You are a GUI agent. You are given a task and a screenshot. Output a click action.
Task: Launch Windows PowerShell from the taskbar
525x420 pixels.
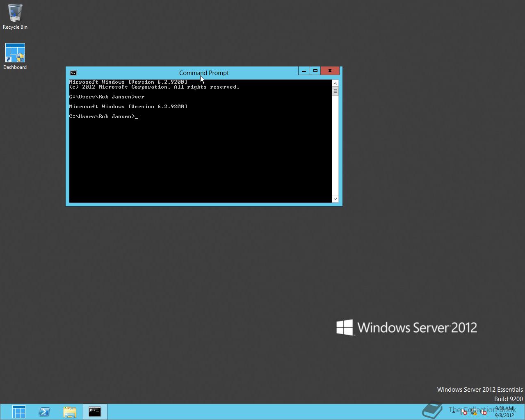click(44, 412)
